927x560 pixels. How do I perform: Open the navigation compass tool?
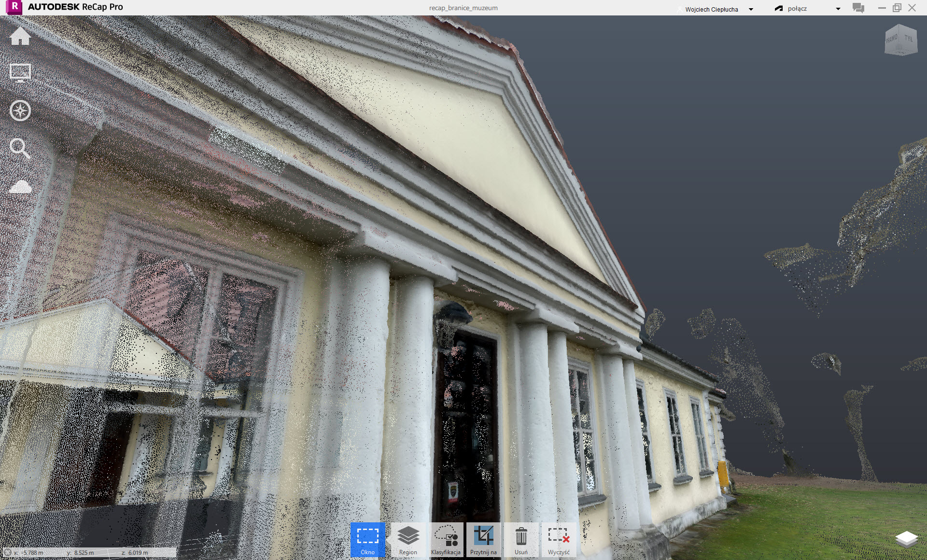coord(20,111)
